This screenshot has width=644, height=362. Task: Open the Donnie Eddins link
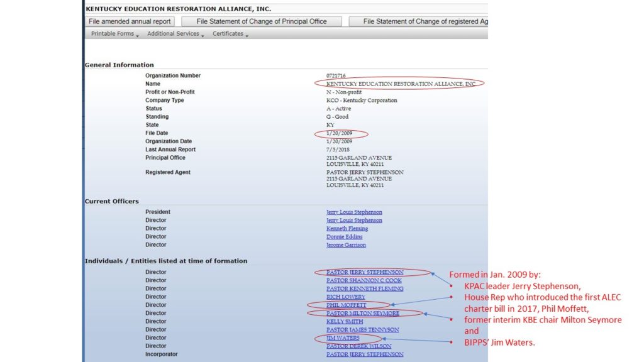pyautogui.click(x=344, y=237)
